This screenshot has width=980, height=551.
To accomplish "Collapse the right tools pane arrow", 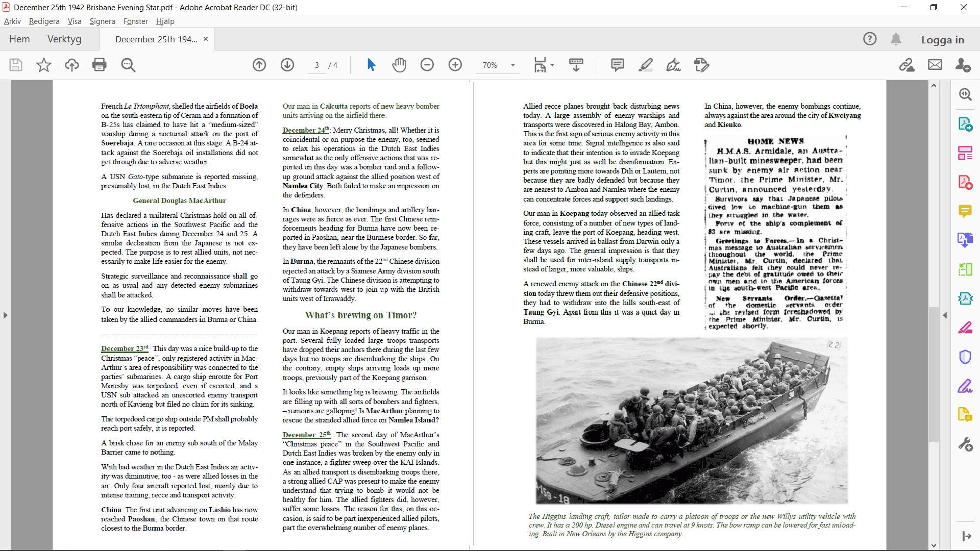I will (x=945, y=315).
